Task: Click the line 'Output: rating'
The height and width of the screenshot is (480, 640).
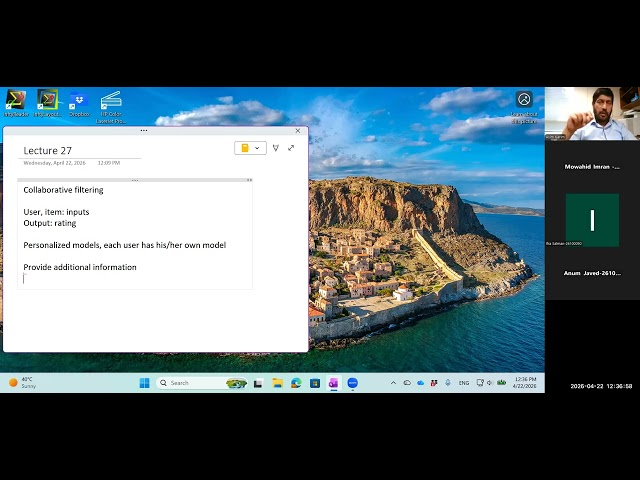Action: (50, 223)
